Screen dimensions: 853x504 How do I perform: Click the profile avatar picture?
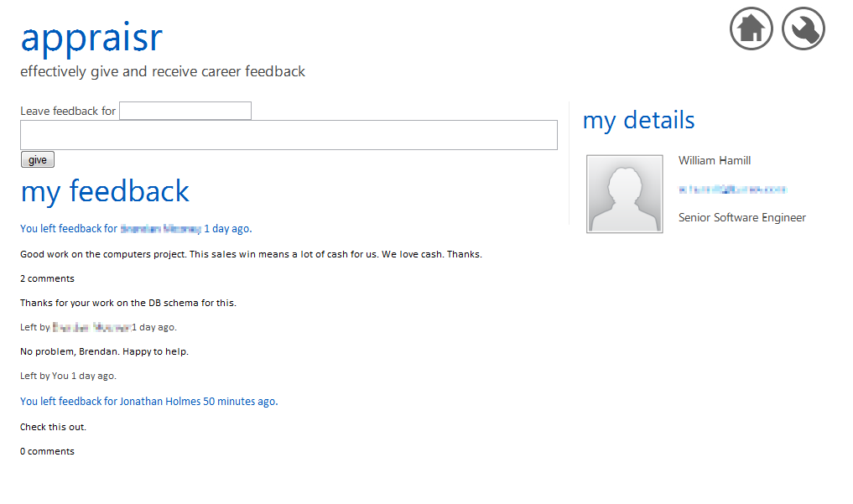(625, 194)
